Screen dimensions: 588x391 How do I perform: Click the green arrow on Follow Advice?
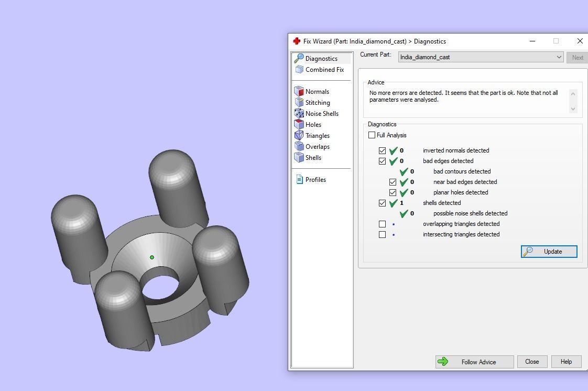[x=443, y=361]
